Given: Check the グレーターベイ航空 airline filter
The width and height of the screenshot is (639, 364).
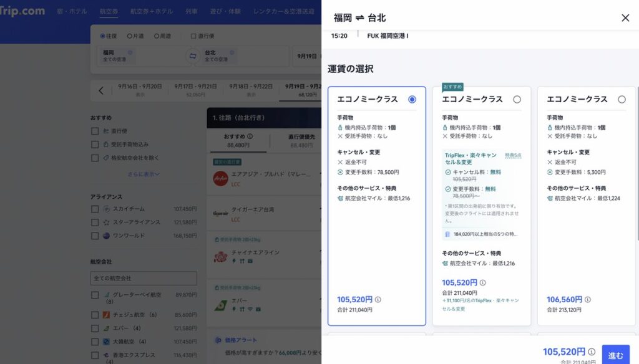Looking at the screenshot, I should (x=95, y=295).
